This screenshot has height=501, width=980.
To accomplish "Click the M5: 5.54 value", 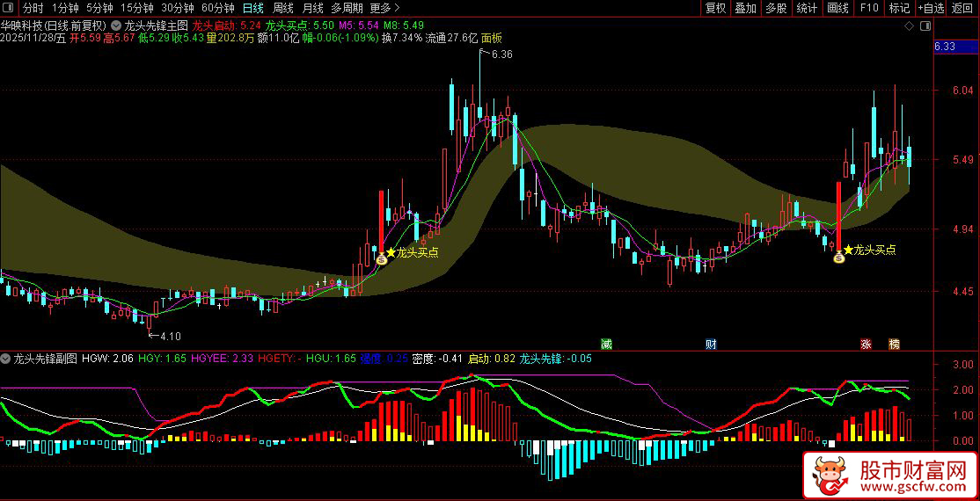I will [359, 26].
